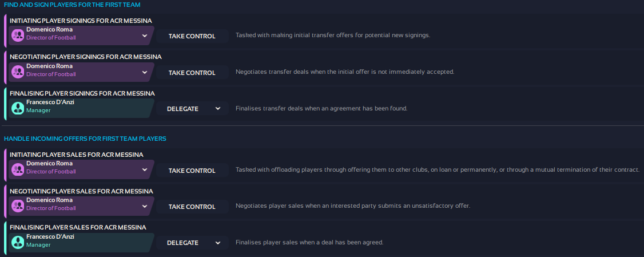Image resolution: width=644 pixels, height=257 pixels.
Task: Take control of Negotiating Player Signings
Action: tap(192, 73)
